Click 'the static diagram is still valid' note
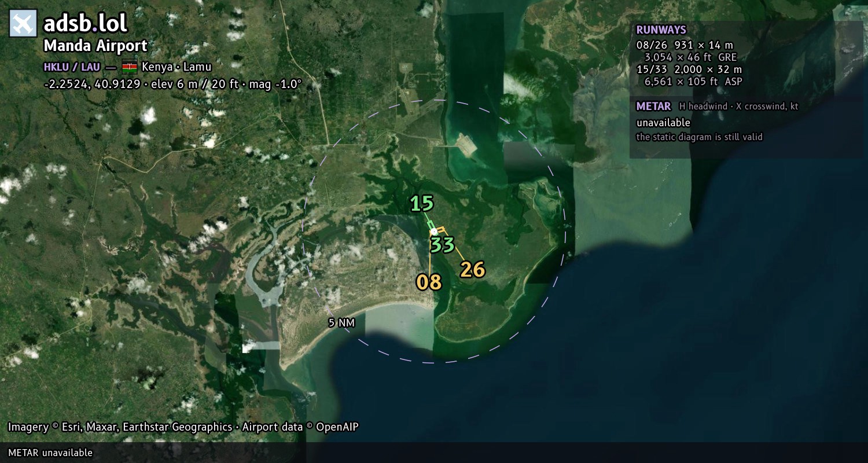The image size is (868, 463). click(700, 137)
